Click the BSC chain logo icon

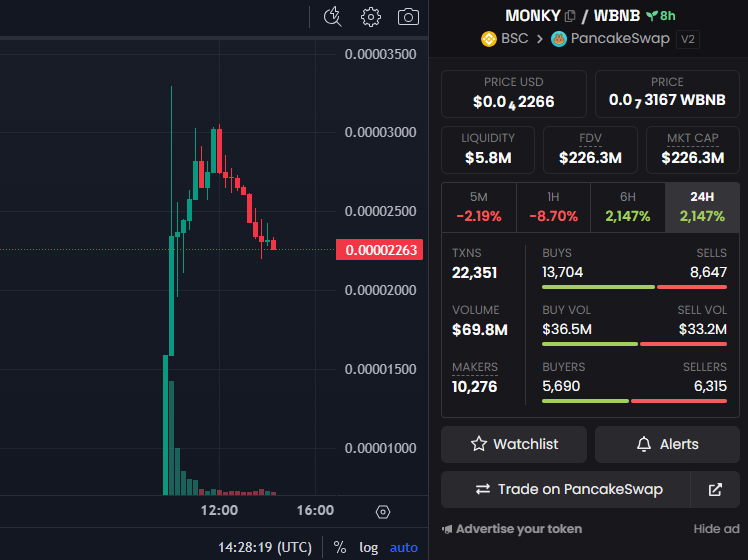pos(489,39)
